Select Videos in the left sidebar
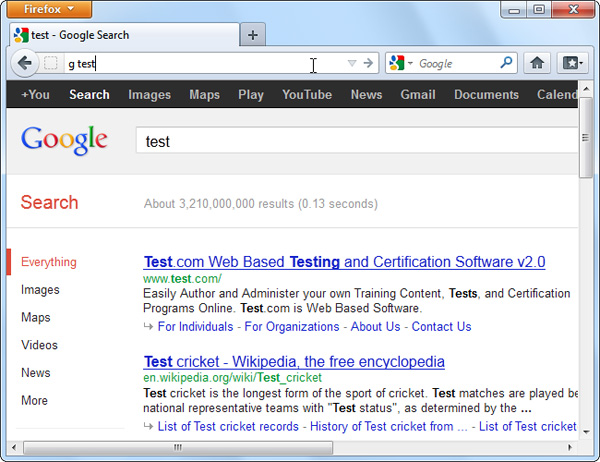Image resolution: width=600 pixels, height=462 pixels. pyautogui.click(x=39, y=345)
